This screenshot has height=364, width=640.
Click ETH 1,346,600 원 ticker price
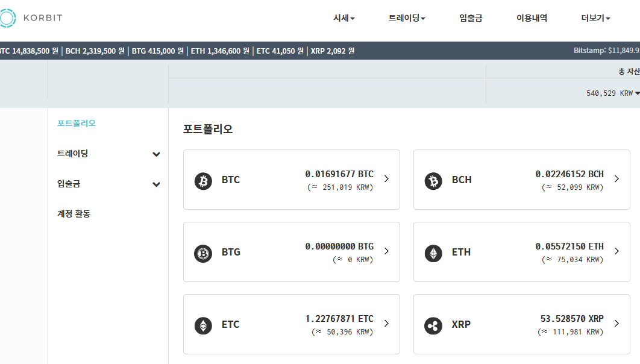(220, 51)
